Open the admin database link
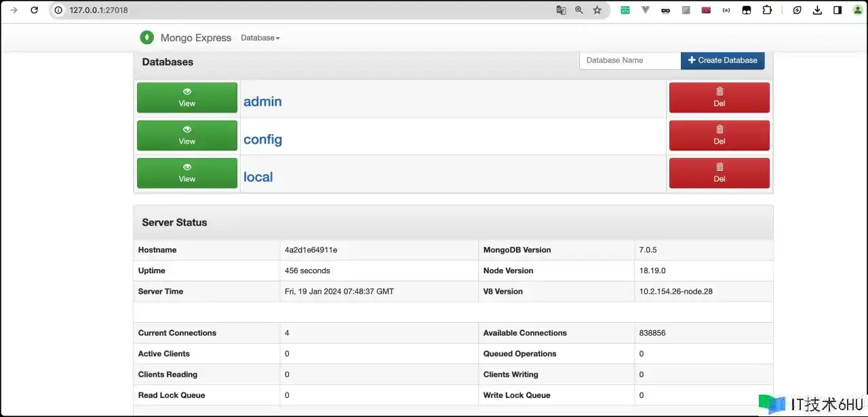This screenshot has width=868, height=417. [262, 102]
